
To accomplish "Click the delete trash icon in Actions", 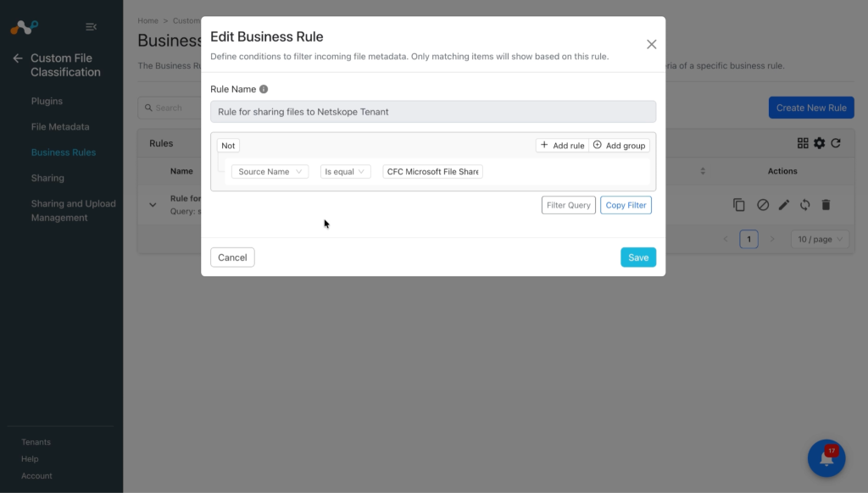I will click(826, 205).
